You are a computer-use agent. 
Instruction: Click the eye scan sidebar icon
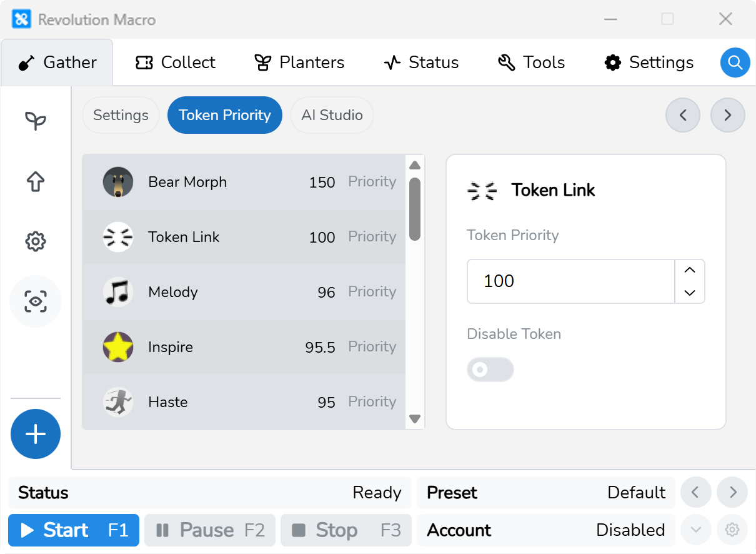(36, 301)
